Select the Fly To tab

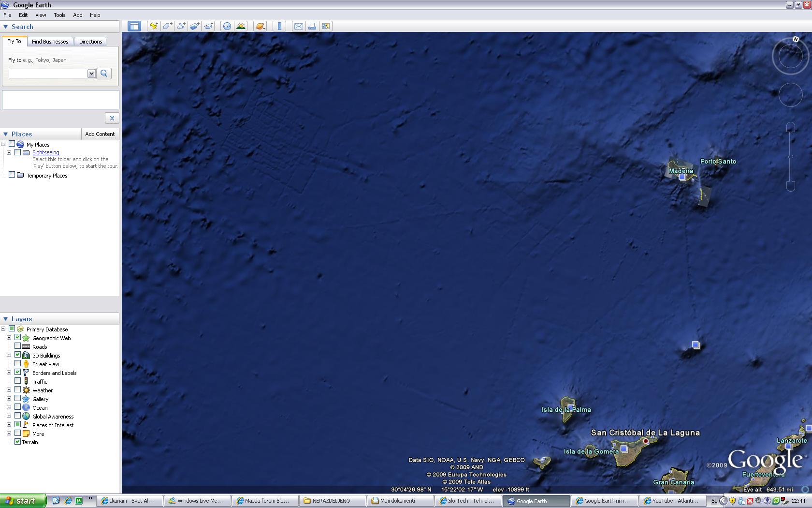(x=14, y=41)
